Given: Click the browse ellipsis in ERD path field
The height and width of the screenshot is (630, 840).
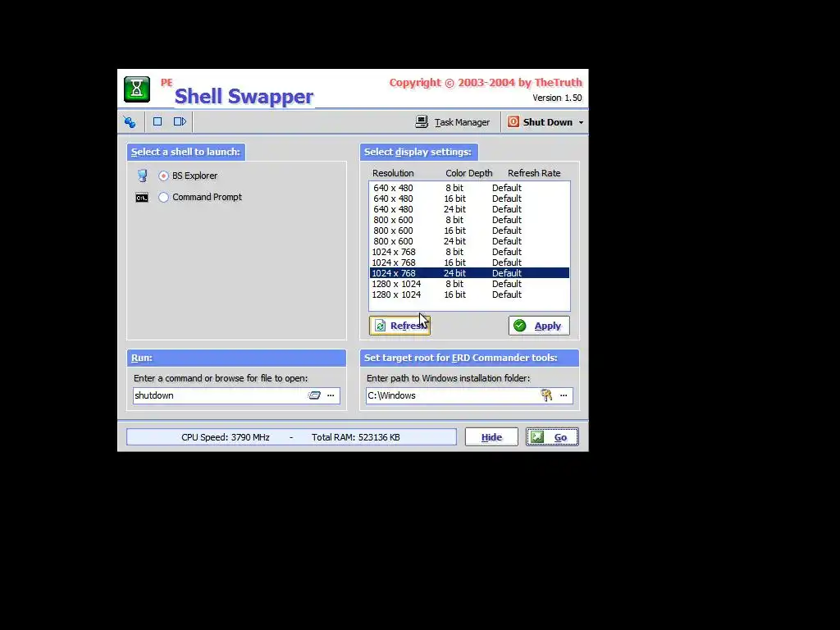Looking at the screenshot, I should click(564, 395).
